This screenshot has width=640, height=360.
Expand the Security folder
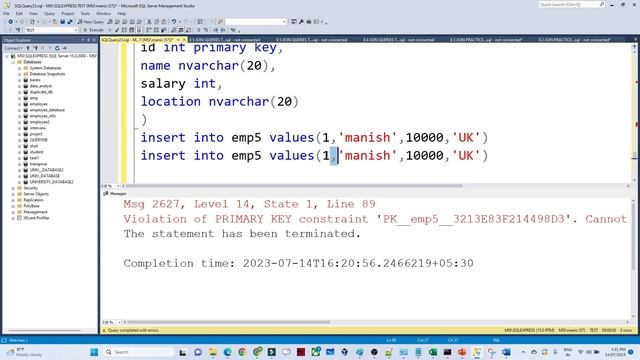(x=13, y=188)
